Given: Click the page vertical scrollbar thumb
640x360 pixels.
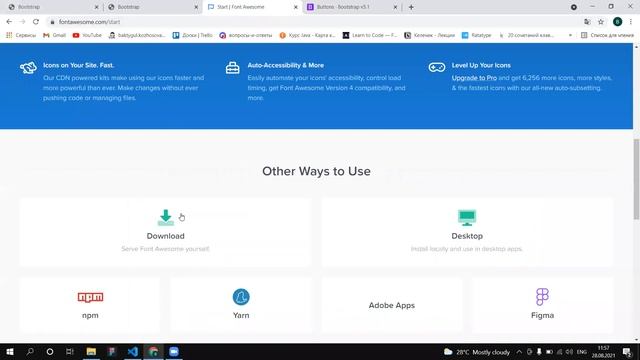Looking at the screenshot, I should (636, 180).
